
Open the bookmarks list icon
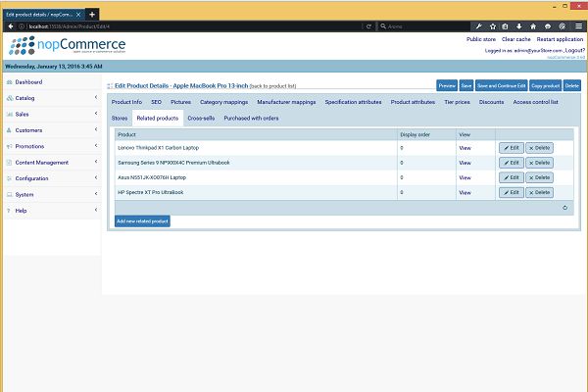pyautogui.click(x=505, y=26)
